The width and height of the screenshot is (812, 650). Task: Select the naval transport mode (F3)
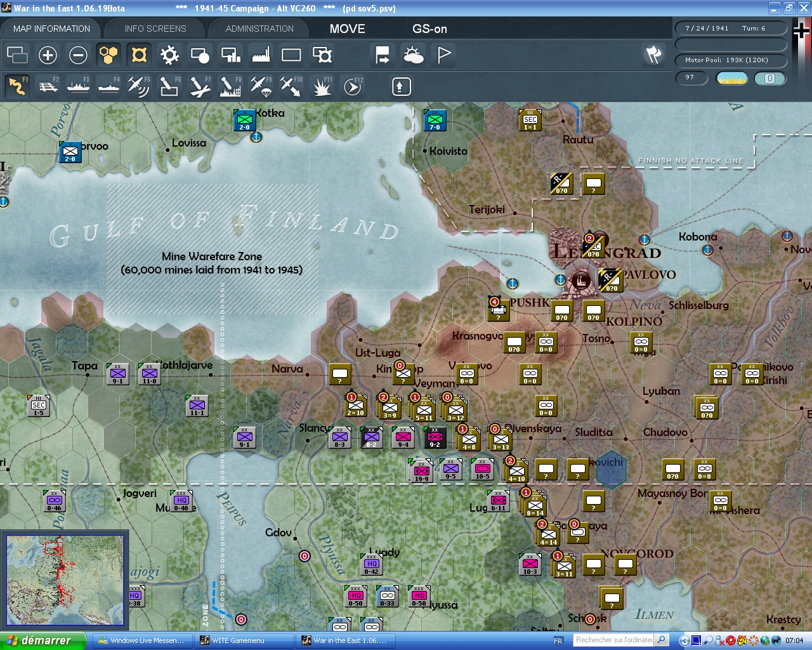pos(79,86)
